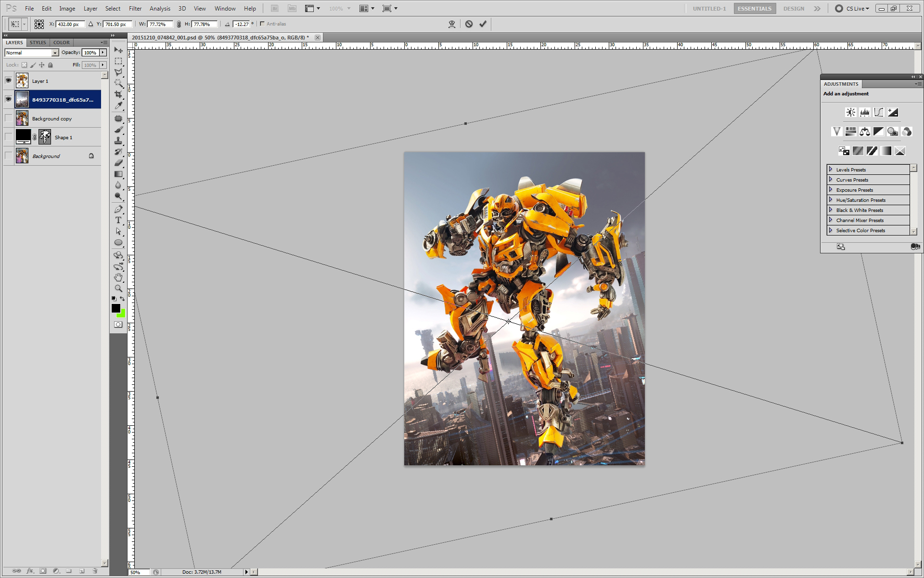
Task: Select the Ellipse shape tool
Action: point(118,242)
